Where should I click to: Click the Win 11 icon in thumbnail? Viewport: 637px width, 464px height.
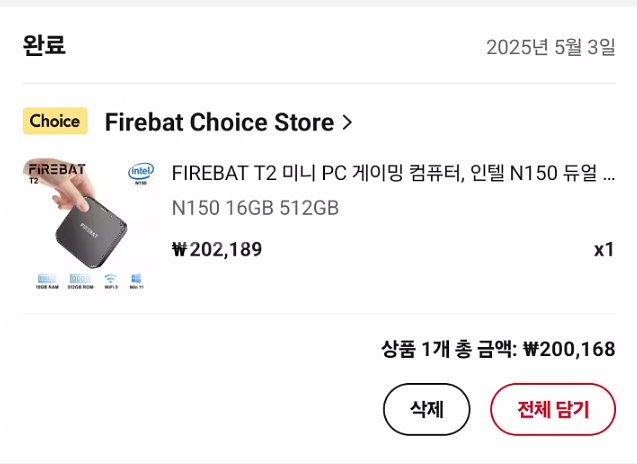136,280
